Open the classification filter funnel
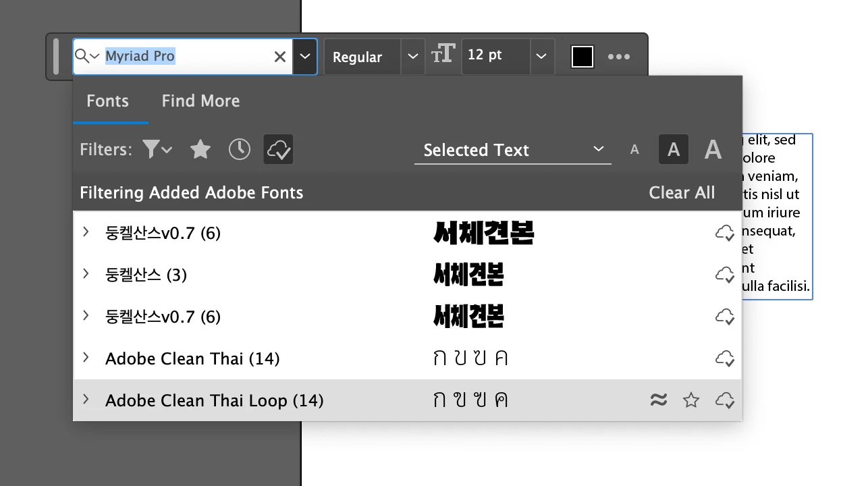 point(157,149)
